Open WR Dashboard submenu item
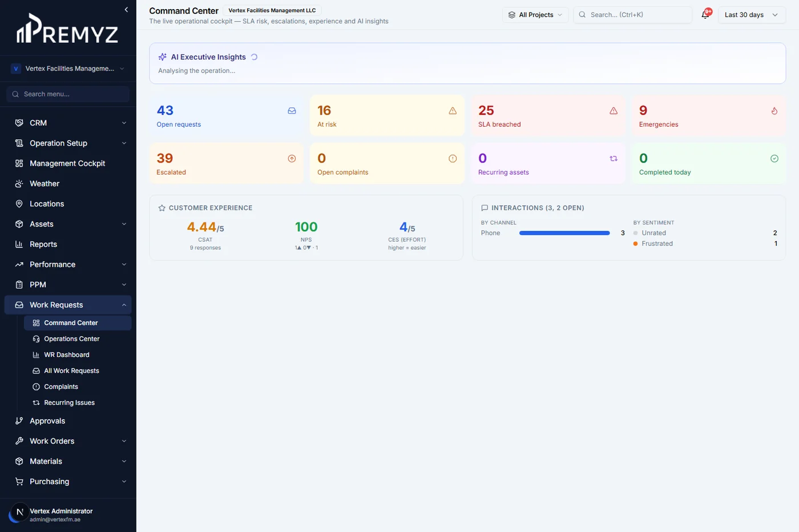This screenshot has height=532, width=799. tap(78, 355)
